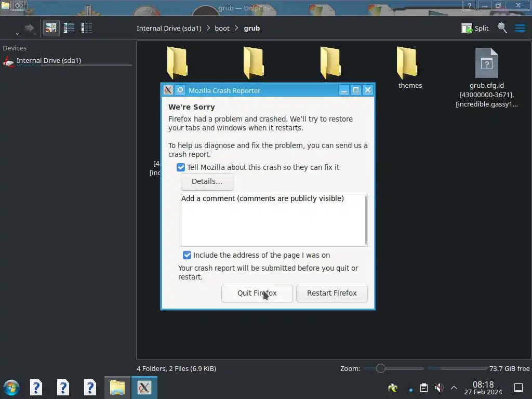
Task: Click the on-all-desktops pin icon in Dolphin titlebar
Action: [x=18, y=5]
